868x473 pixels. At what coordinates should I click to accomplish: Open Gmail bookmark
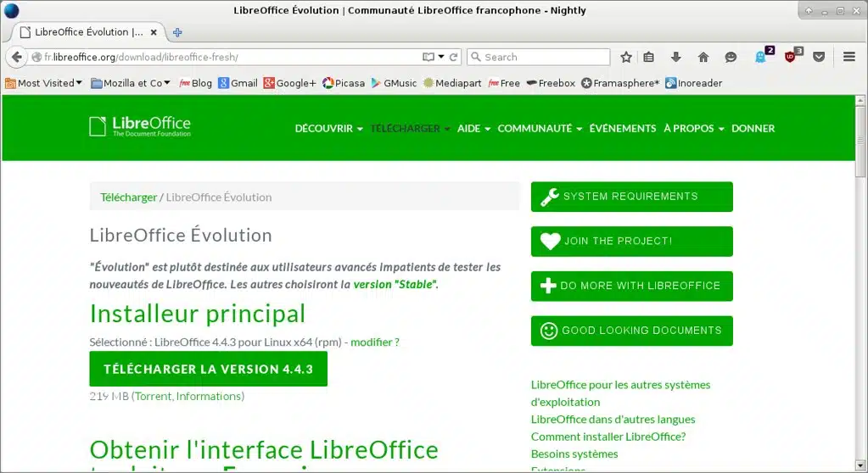238,83
